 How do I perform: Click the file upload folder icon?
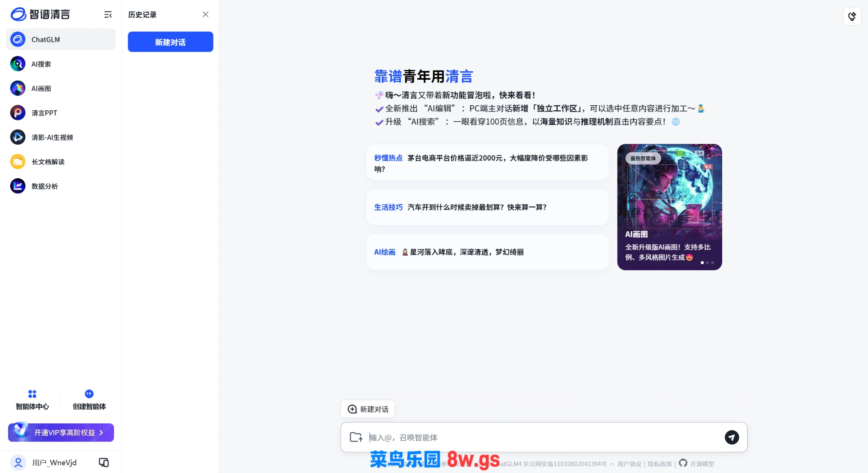(x=356, y=437)
